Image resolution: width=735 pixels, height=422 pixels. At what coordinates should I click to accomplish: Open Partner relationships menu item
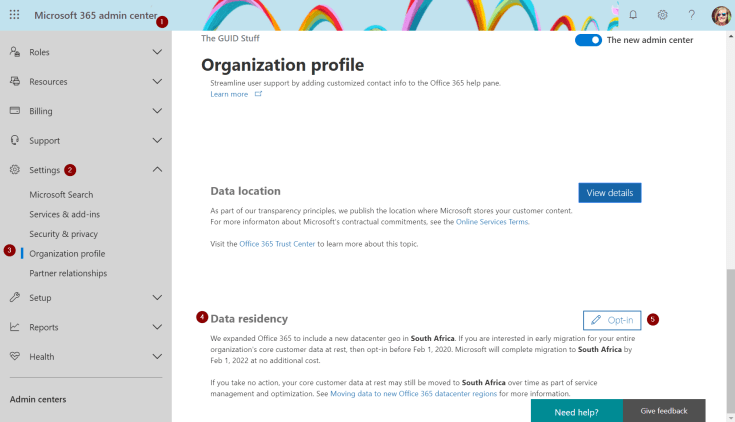pyautogui.click(x=68, y=273)
